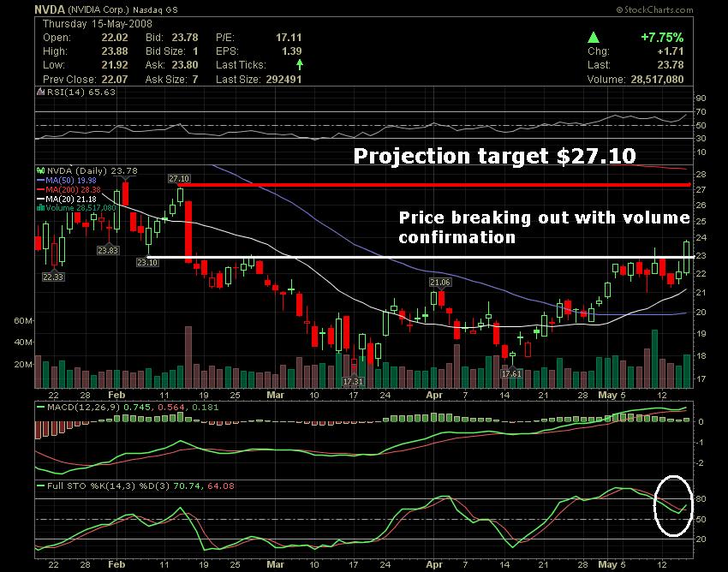Click the 80 level on stochastic axis
The height and width of the screenshot is (572, 728).
(x=701, y=499)
